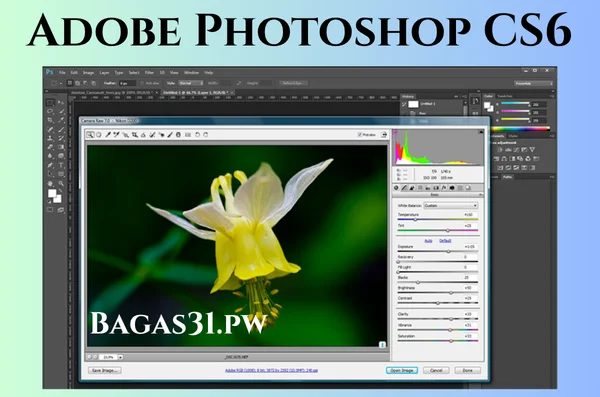Enable Subtract from selection mode in options bar

[x=85, y=83]
